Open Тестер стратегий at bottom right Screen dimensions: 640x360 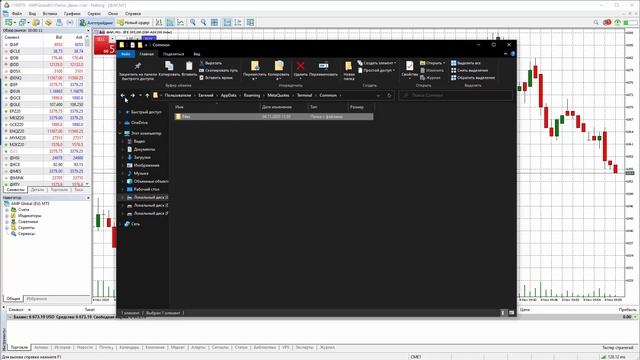618,347
